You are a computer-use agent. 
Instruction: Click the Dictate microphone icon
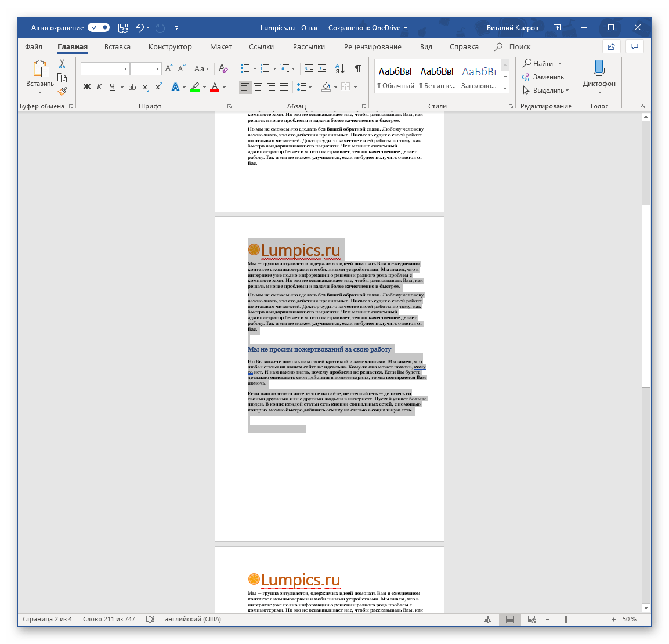coord(599,69)
